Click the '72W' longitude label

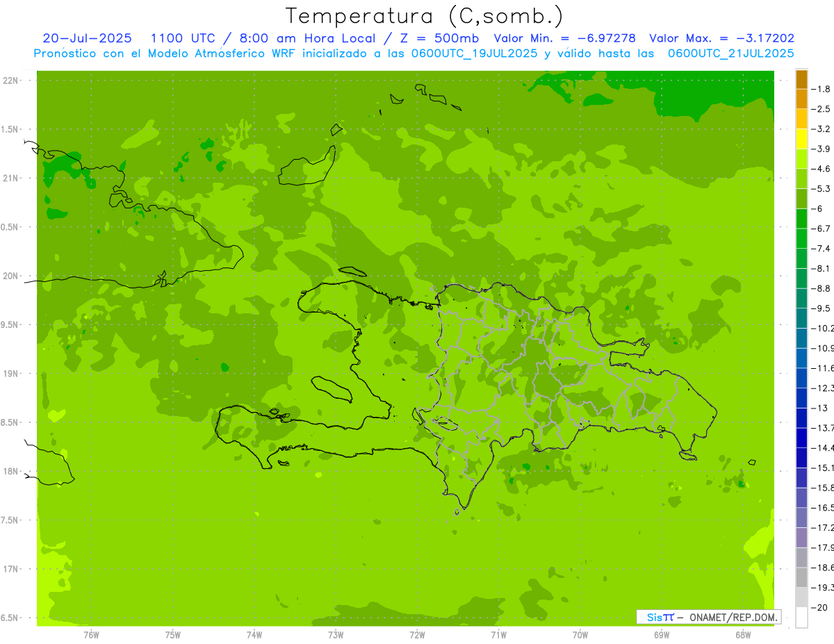[417, 635]
